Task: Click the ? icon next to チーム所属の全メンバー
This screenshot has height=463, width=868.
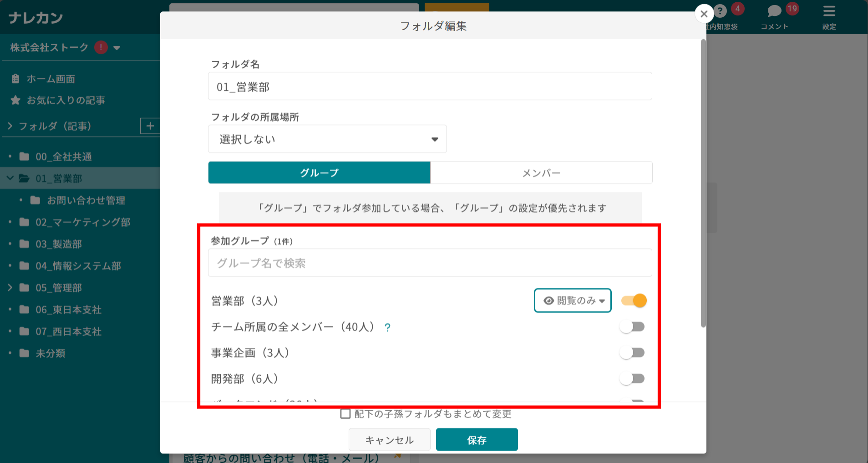Action: click(387, 326)
